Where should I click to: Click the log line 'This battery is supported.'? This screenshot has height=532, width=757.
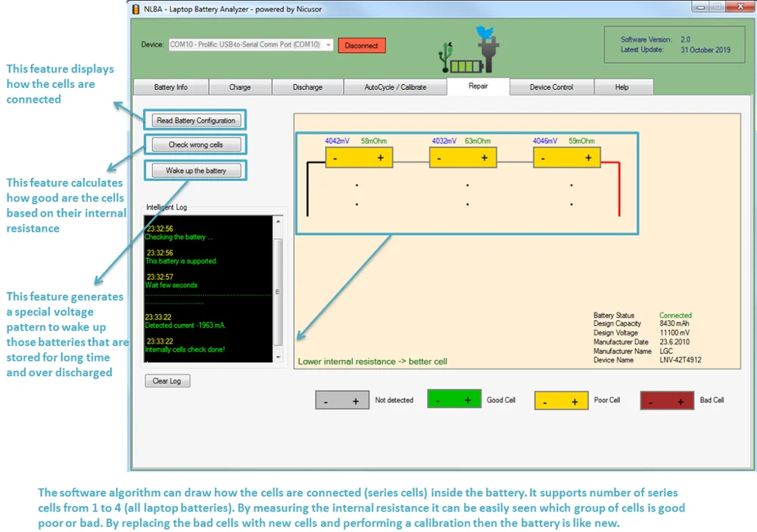click(182, 261)
